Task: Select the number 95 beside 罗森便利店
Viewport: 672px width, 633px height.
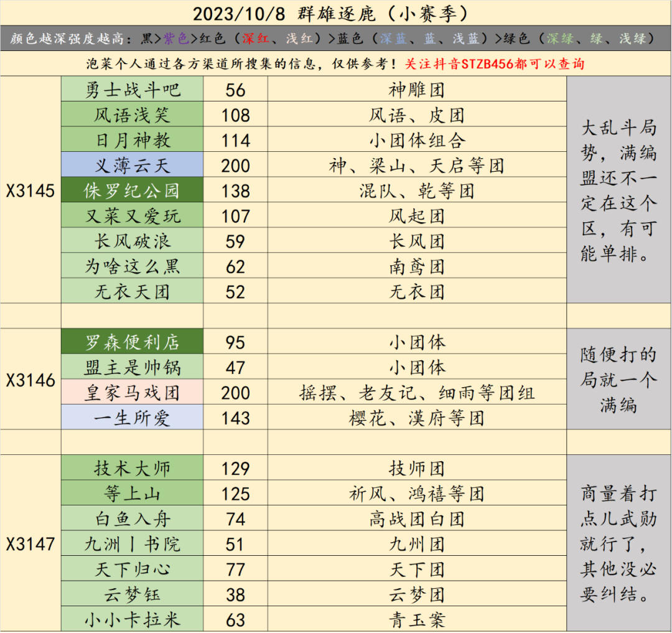Action: (x=235, y=342)
